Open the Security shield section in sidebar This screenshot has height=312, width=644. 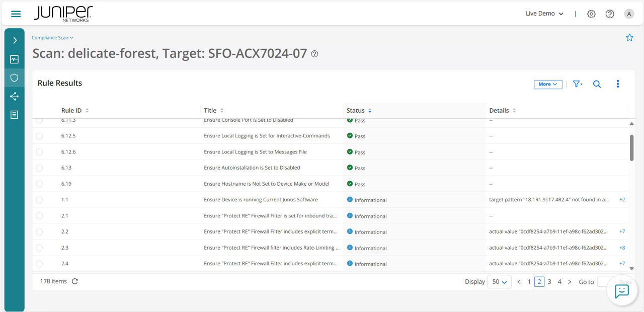(x=15, y=78)
